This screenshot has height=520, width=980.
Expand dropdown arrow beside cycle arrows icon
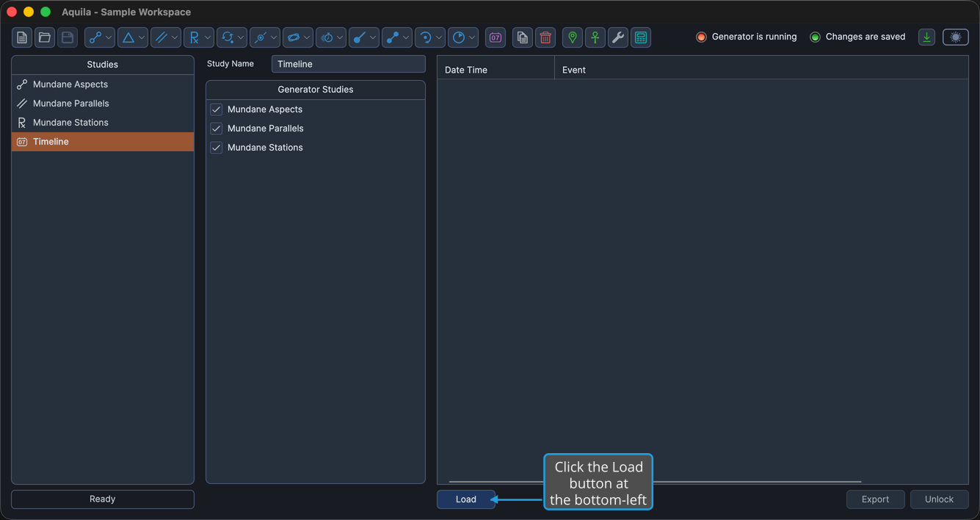coord(241,37)
